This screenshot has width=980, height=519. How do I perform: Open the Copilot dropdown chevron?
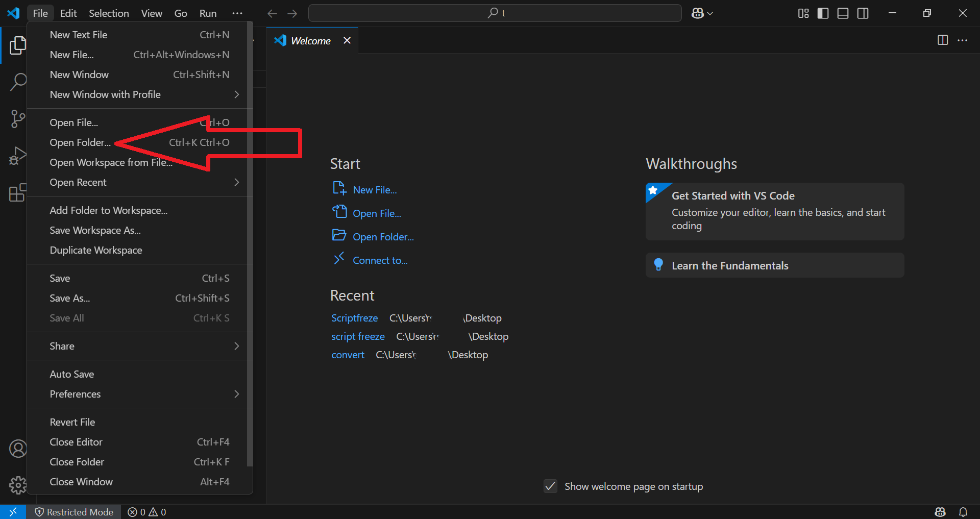[x=710, y=14]
